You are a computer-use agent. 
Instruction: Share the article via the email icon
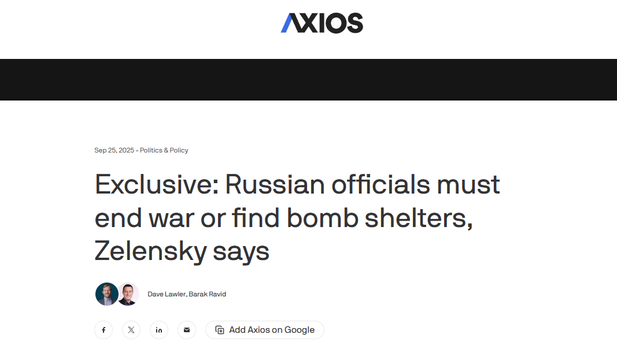click(186, 330)
